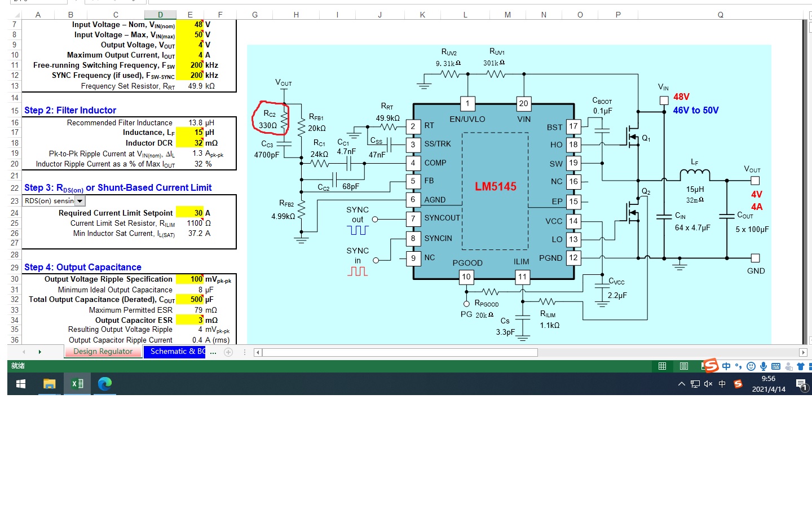Click the Sogou account user icon

pos(789,366)
